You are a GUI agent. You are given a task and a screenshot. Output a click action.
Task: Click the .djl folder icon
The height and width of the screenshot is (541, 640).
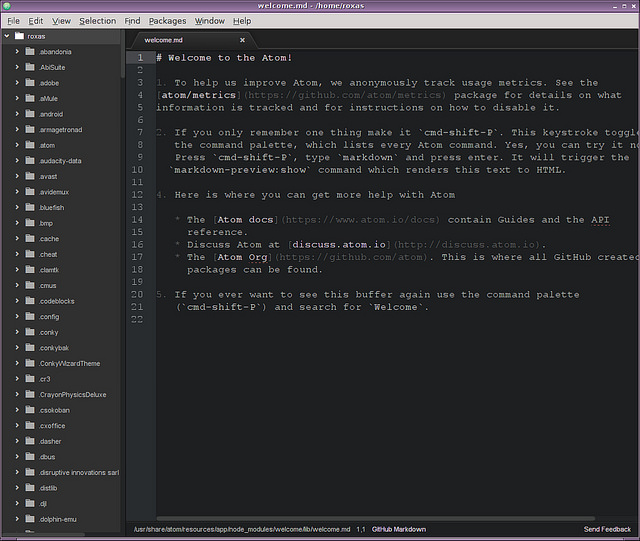(x=30, y=503)
